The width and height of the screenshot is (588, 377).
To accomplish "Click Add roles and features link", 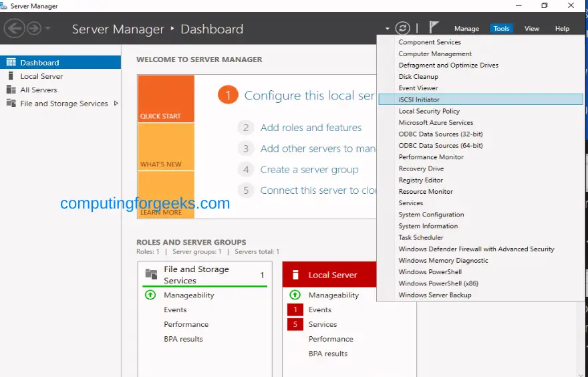I will tap(311, 128).
